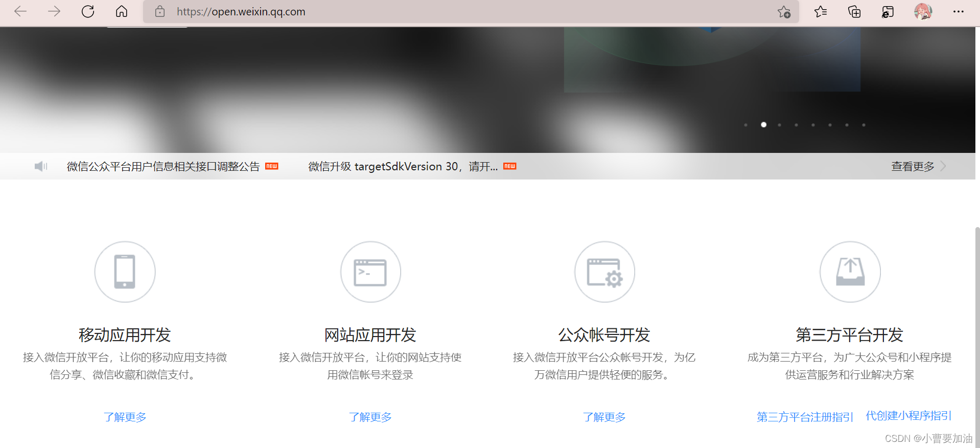Click the 网站应用开发 terminal window icon
The image size is (980, 448).
click(370, 272)
